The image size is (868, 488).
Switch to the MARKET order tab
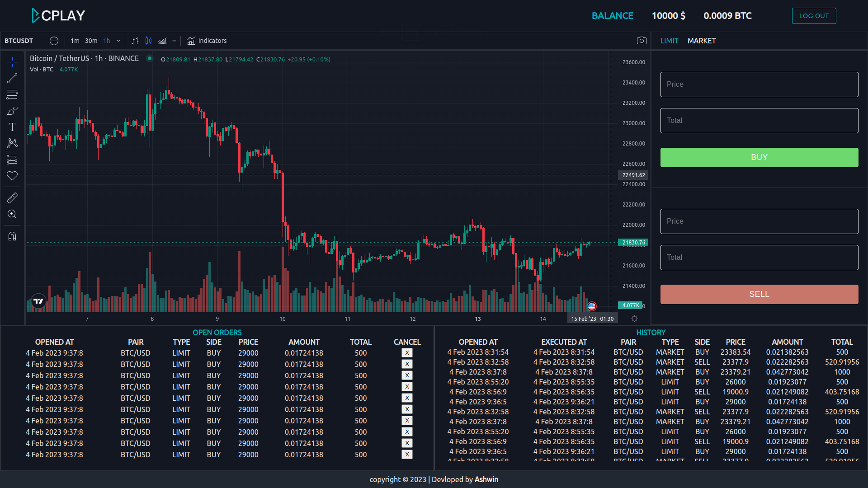pos(701,41)
